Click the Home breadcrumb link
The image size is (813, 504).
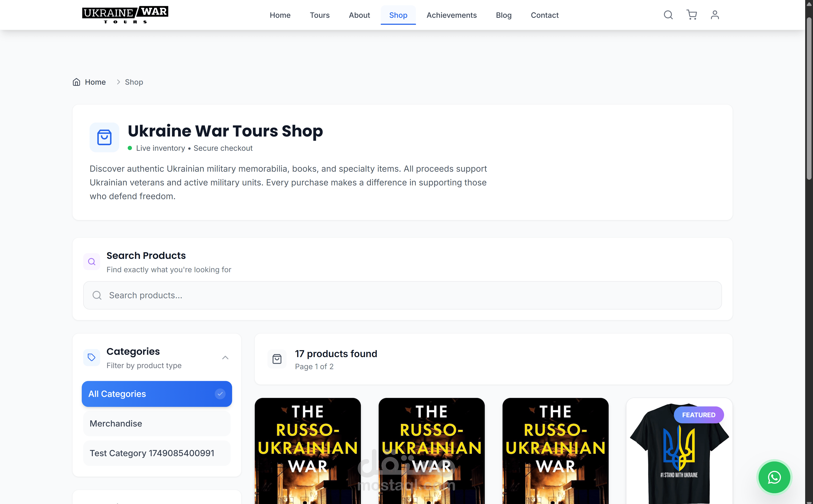95,82
